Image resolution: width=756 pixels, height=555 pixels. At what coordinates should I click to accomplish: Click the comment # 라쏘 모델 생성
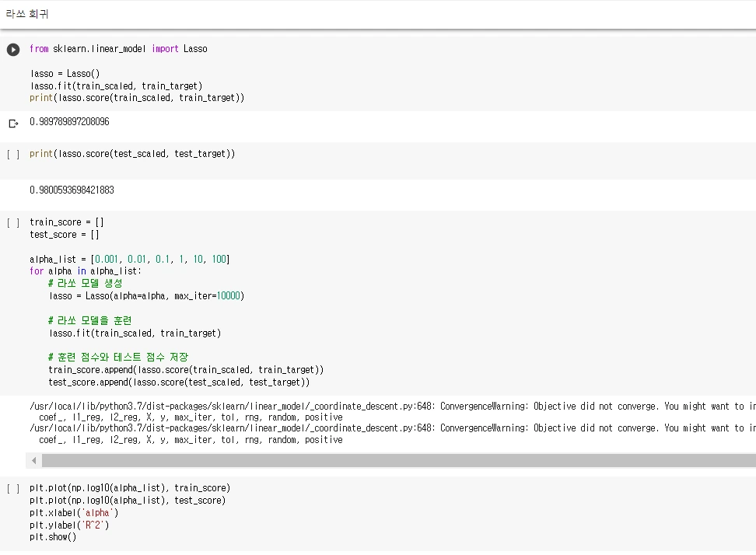click(x=85, y=284)
